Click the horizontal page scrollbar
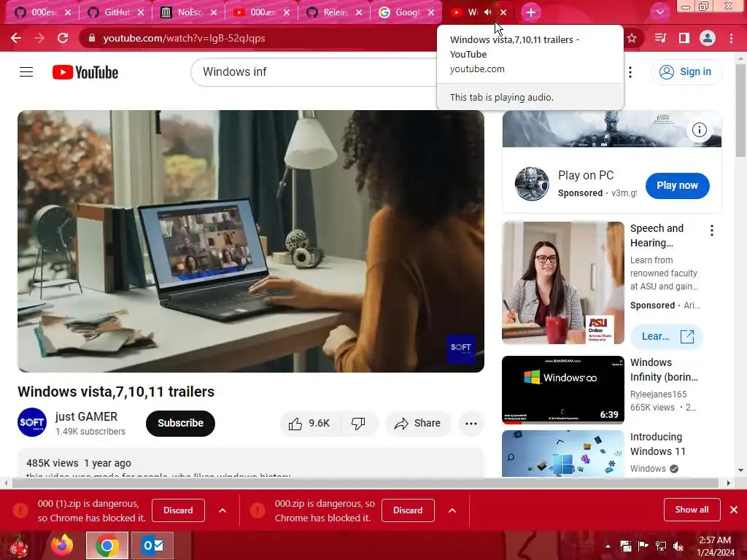 [365, 483]
